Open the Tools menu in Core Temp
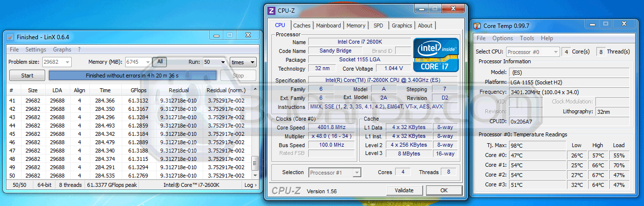This screenshot has height=206, width=644. pyautogui.click(x=527, y=38)
